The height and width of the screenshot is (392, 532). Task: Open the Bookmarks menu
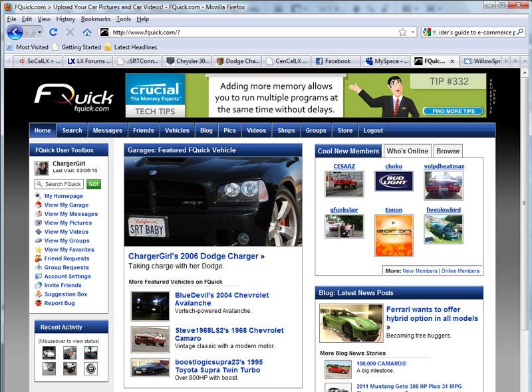point(96,19)
